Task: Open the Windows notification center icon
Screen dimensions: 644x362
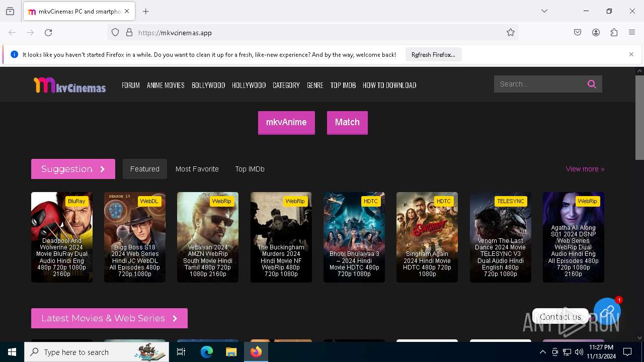Action: coord(627,352)
